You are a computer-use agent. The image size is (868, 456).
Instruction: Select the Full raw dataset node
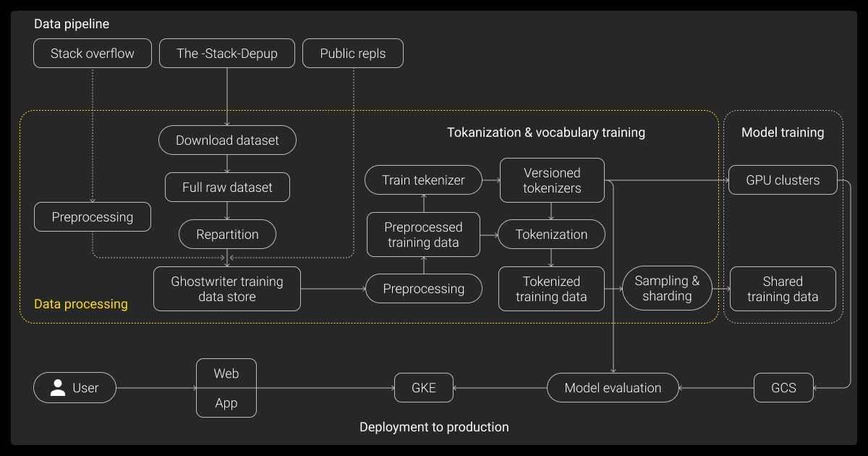[227, 187]
